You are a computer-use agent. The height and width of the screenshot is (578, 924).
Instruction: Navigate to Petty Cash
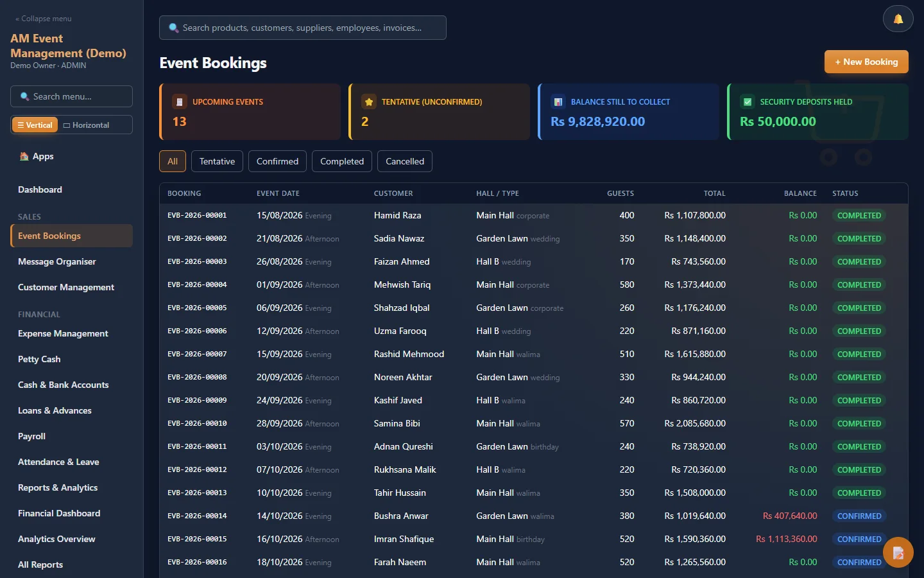pyautogui.click(x=71, y=359)
